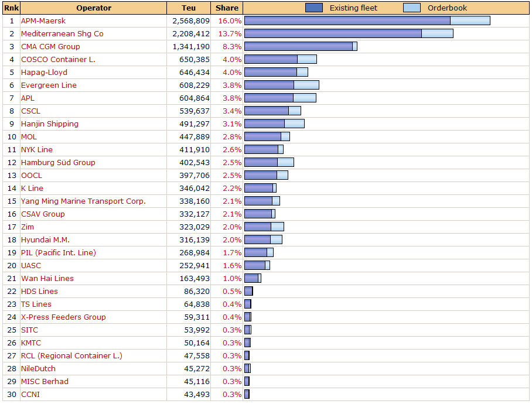The height and width of the screenshot is (404, 532).
Task: Open the CSCL operator link
Action: pyautogui.click(x=30, y=111)
